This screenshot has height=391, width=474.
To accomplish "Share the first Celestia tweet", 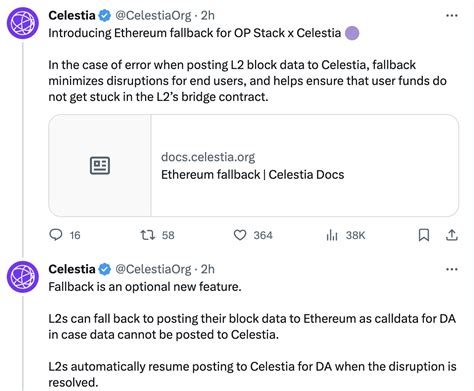I will point(452,235).
